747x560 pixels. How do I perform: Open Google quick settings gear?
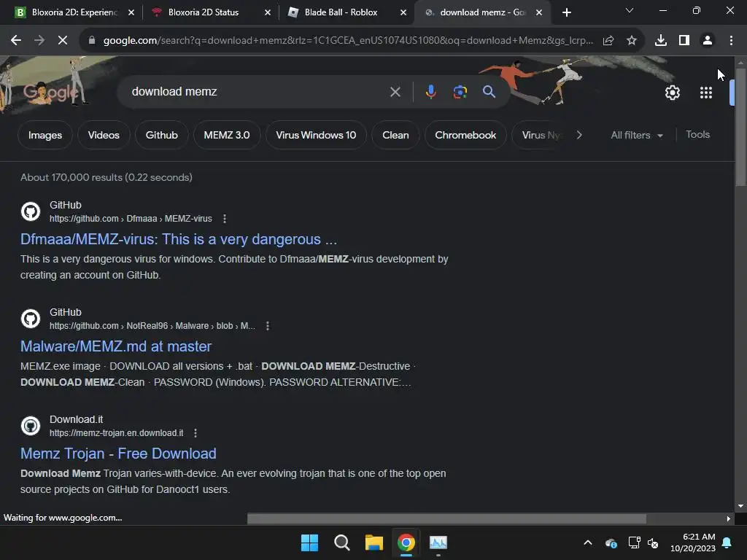click(x=672, y=93)
